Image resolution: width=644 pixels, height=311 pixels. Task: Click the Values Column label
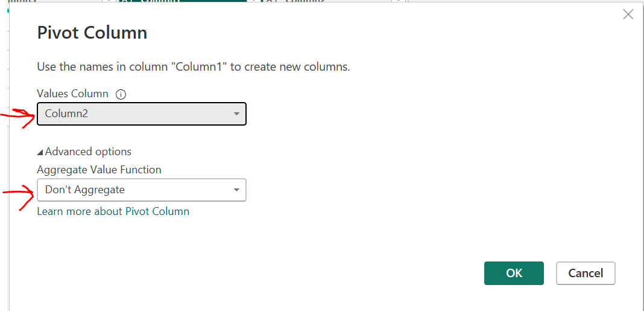click(73, 94)
